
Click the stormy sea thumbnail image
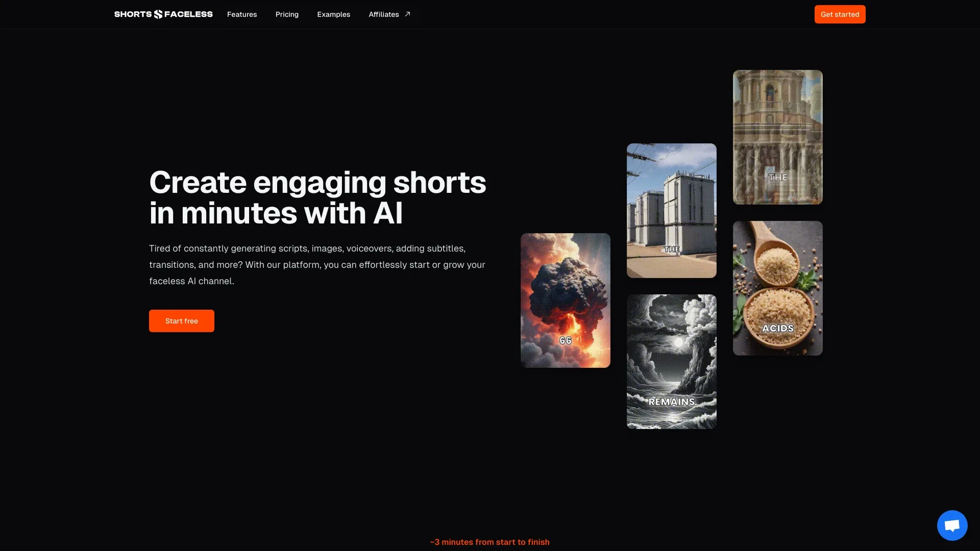pos(671,361)
